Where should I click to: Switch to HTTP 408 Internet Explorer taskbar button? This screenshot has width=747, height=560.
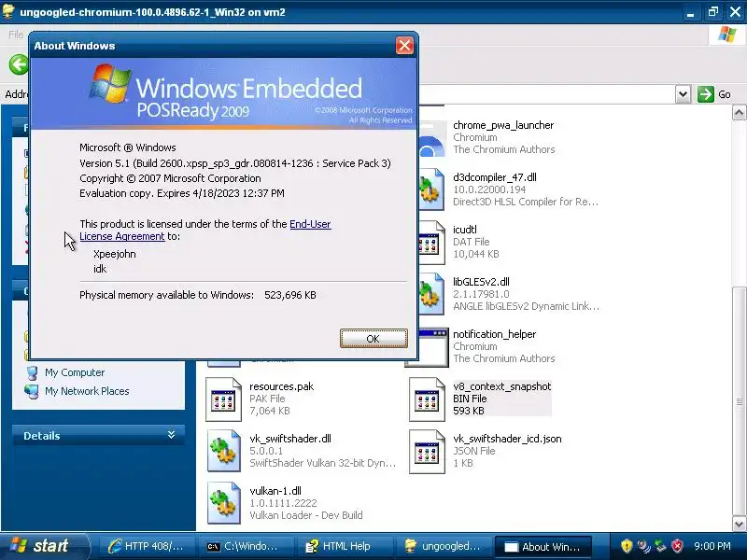pos(146,546)
